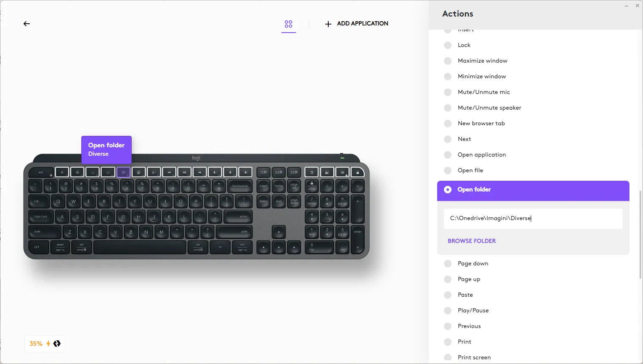
Task: Click BROWSE FOLDER link
Action: tap(471, 241)
